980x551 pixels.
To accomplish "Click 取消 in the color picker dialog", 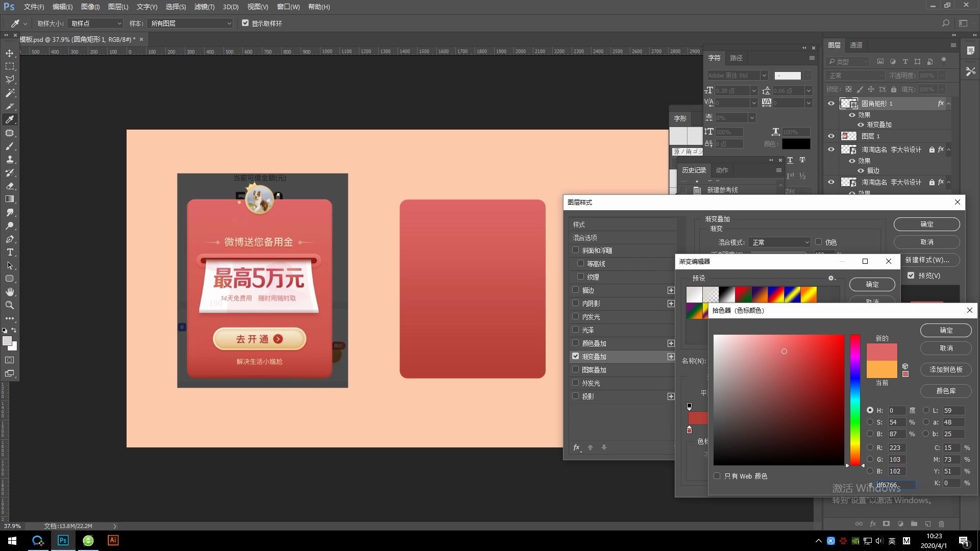I will [946, 348].
